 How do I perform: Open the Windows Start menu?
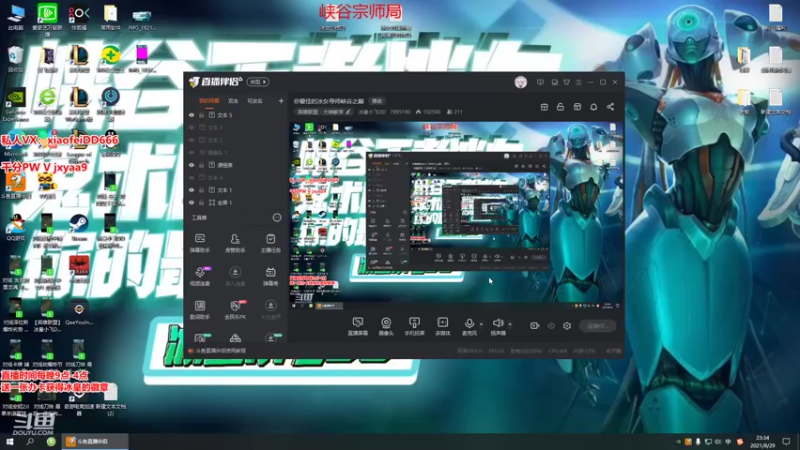pyautogui.click(x=9, y=442)
